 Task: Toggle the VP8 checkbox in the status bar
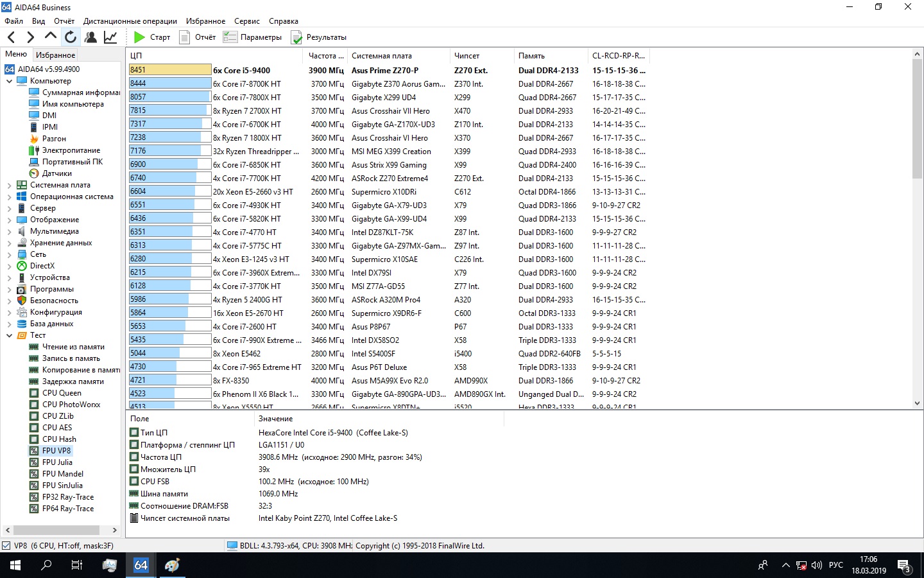[6, 546]
